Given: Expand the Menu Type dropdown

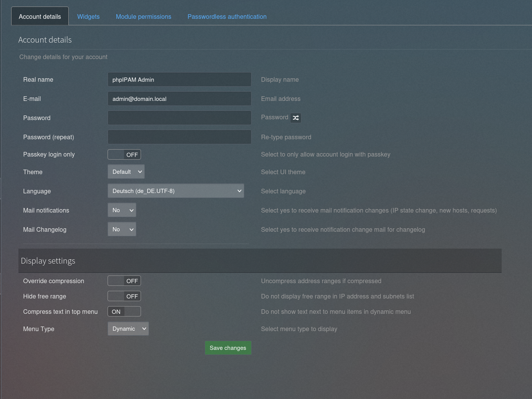Looking at the screenshot, I should pyautogui.click(x=128, y=329).
